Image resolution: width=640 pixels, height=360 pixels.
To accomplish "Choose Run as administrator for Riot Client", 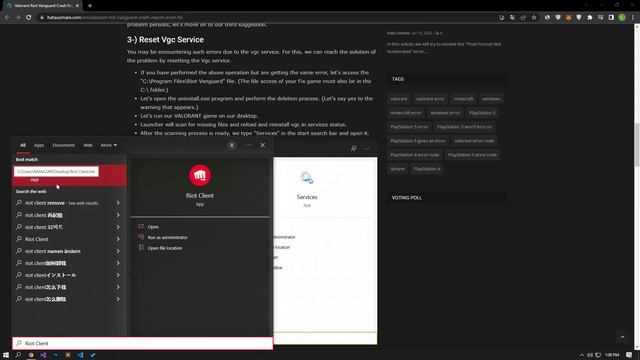I will pos(167,237).
